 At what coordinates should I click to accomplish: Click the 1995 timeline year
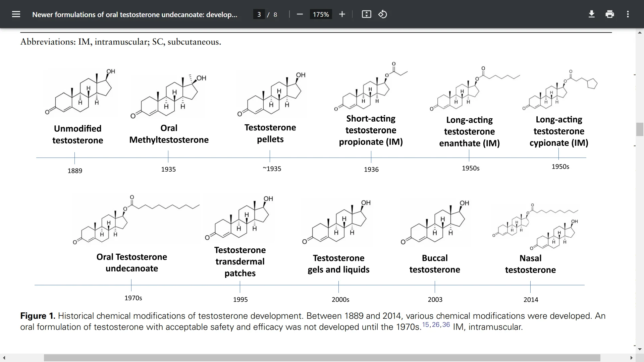pyautogui.click(x=240, y=299)
